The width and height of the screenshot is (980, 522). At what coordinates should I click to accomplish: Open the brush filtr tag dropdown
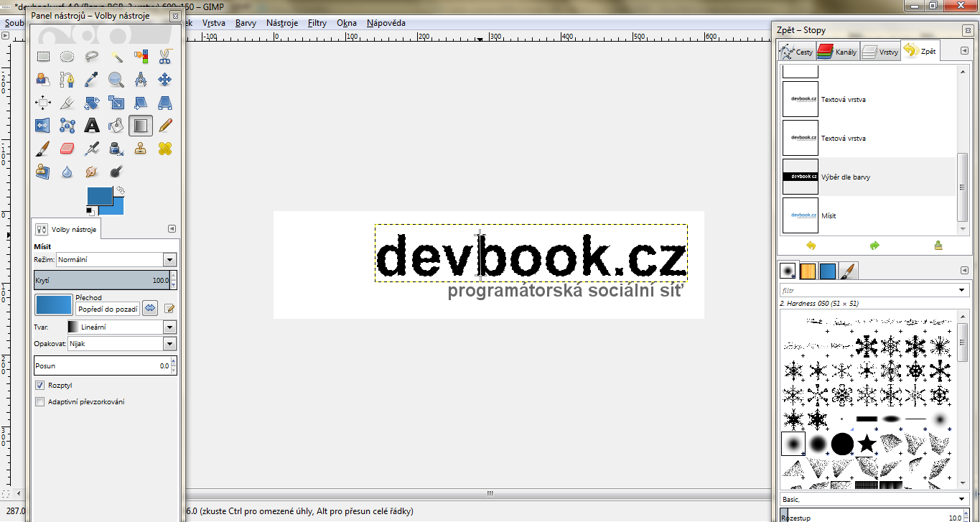(x=962, y=290)
